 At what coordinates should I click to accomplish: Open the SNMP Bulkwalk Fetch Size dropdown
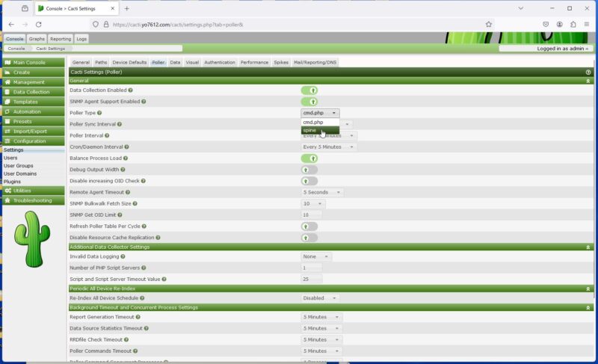[x=312, y=204]
